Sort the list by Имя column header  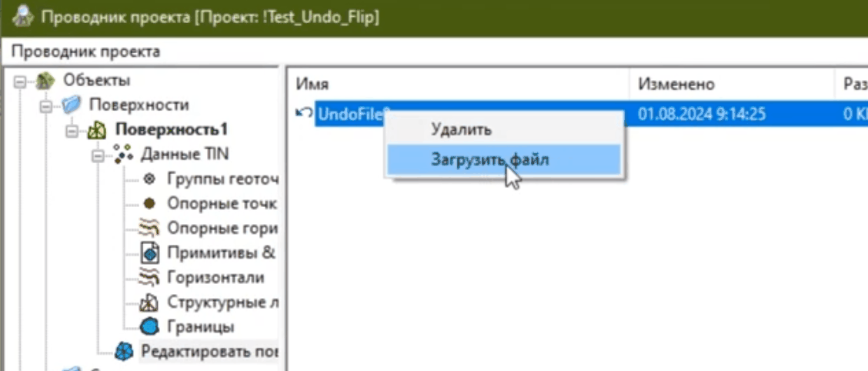click(312, 84)
